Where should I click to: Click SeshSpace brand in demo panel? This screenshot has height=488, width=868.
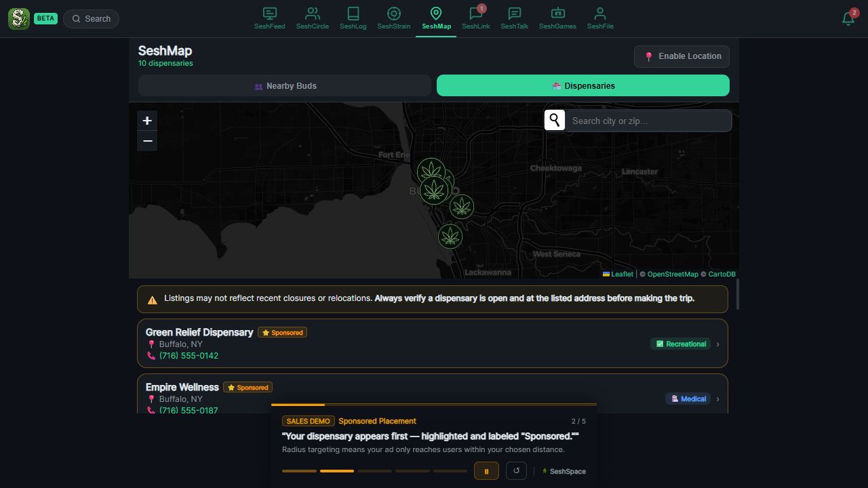point(564,471)
